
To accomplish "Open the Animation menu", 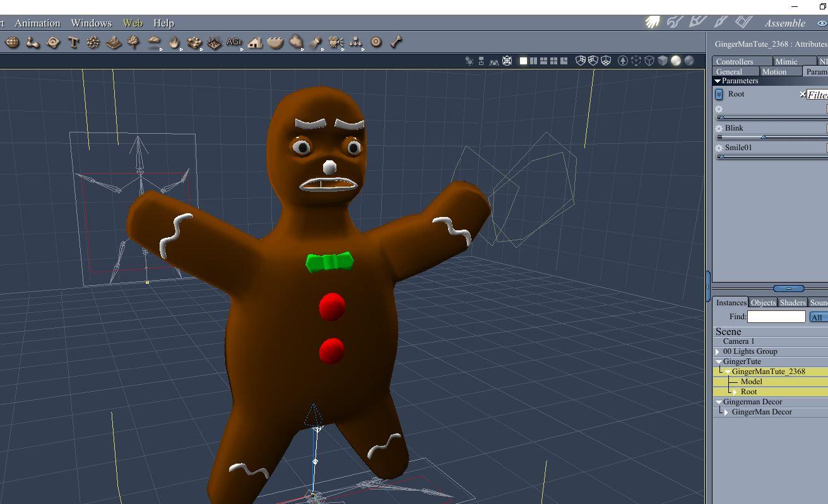I will pyautogui.click(x=37, y=23).
